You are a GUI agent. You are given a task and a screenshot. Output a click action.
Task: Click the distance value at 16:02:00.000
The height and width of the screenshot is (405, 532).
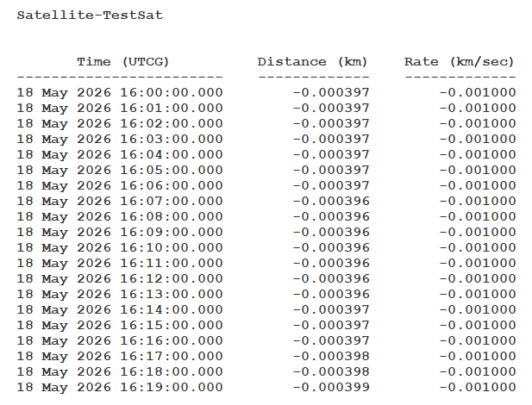tap(331, 123)
